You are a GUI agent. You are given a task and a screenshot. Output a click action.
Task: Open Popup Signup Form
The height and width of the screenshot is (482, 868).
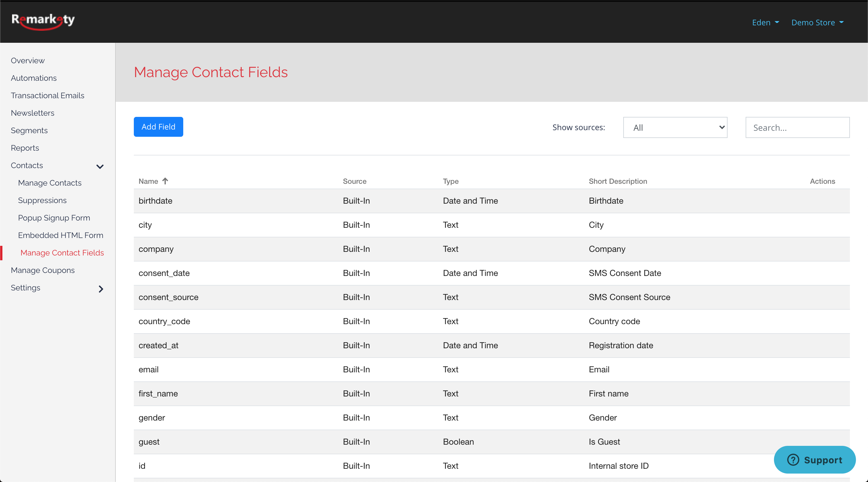click(x=54, y=218)
